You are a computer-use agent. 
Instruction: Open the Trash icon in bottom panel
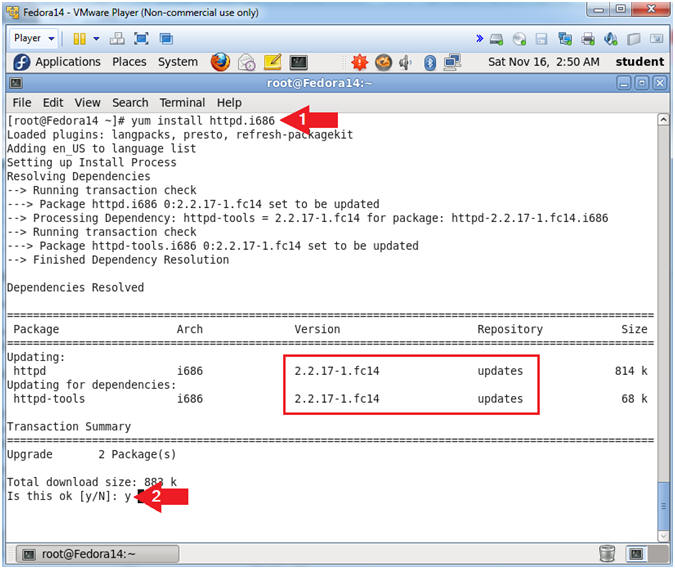pyautogui.click(x=607, y=554)
